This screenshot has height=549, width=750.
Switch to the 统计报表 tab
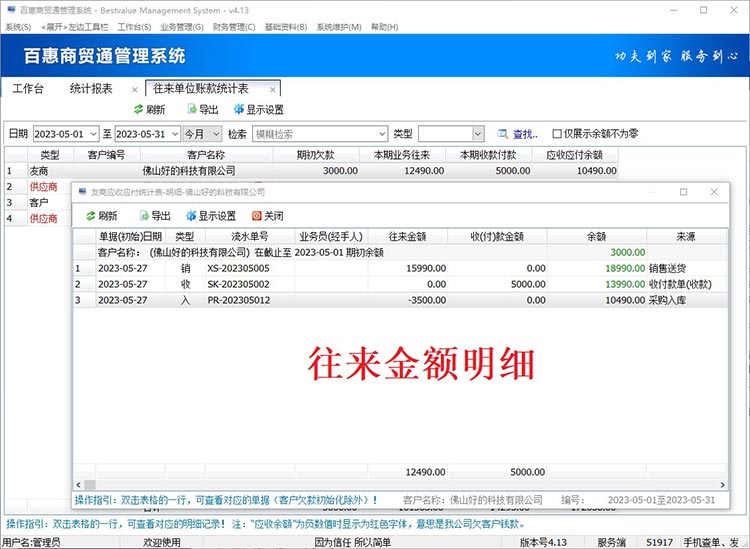point(91,89)
